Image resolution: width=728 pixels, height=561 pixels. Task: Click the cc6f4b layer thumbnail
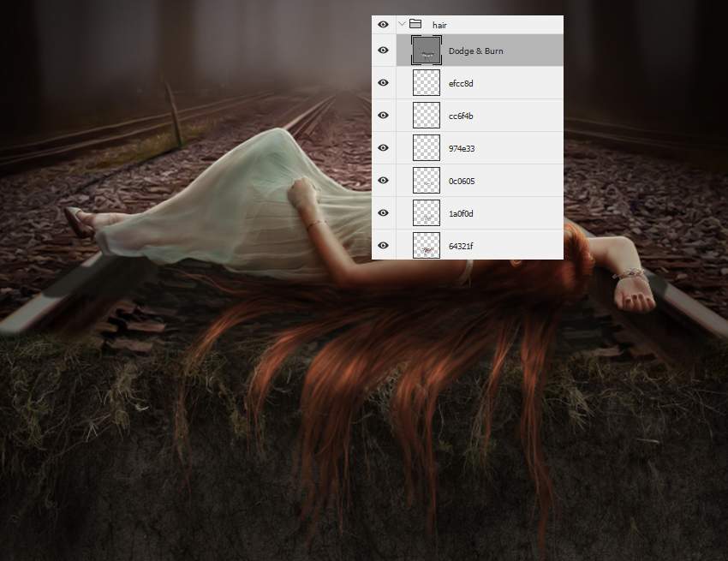tap(426, 116)
